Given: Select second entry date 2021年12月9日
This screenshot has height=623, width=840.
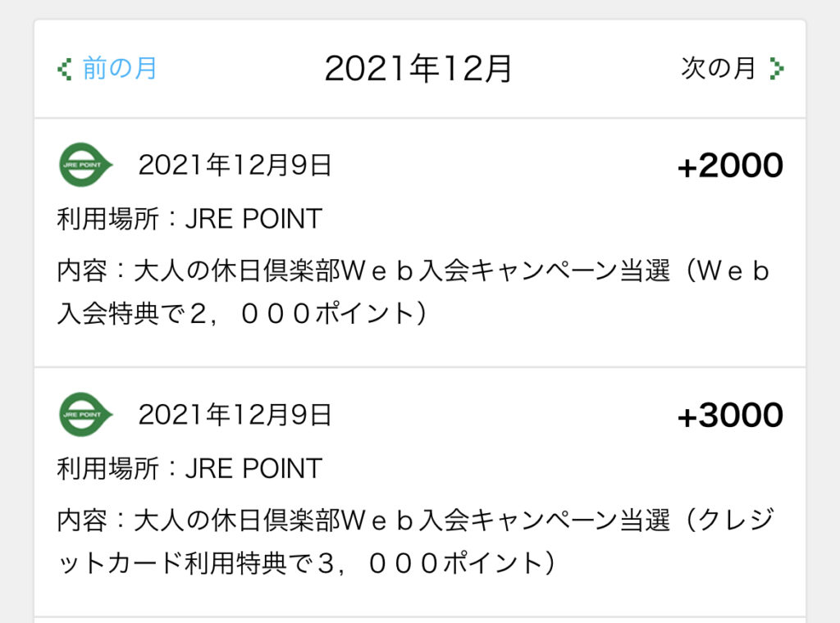Looking at the screenshot, I should pos(235,415).
